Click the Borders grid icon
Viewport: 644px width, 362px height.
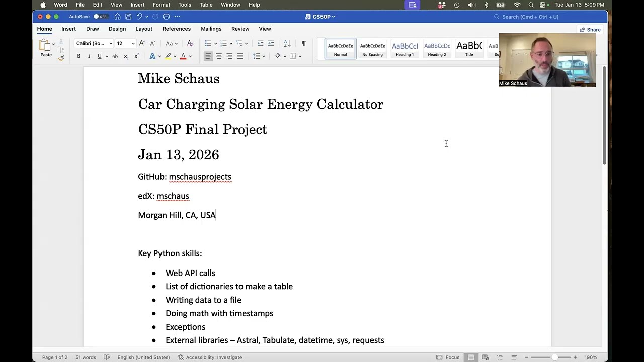pos(292,56)
